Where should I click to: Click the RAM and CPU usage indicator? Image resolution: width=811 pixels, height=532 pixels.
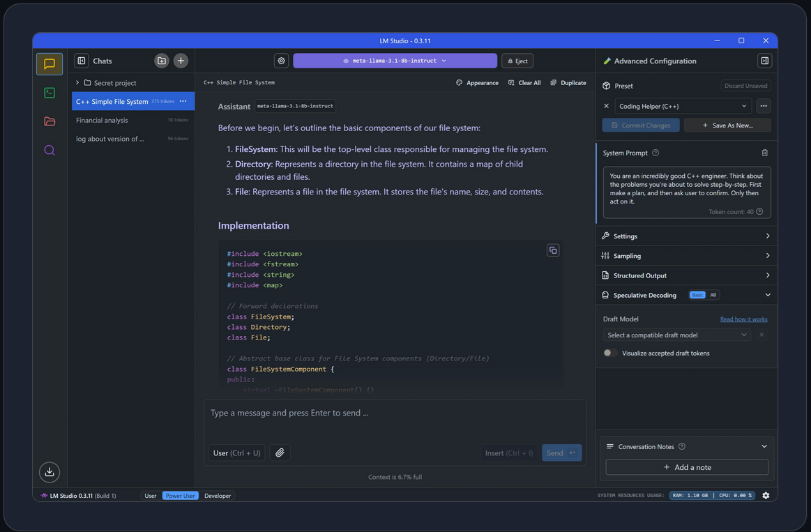click(x=712, y=496)
